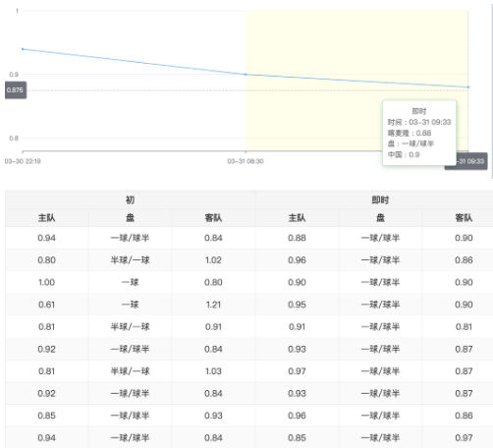493x448 pixels.
Task: Click the live home odds cell 0.95
Action: (297, 305)
